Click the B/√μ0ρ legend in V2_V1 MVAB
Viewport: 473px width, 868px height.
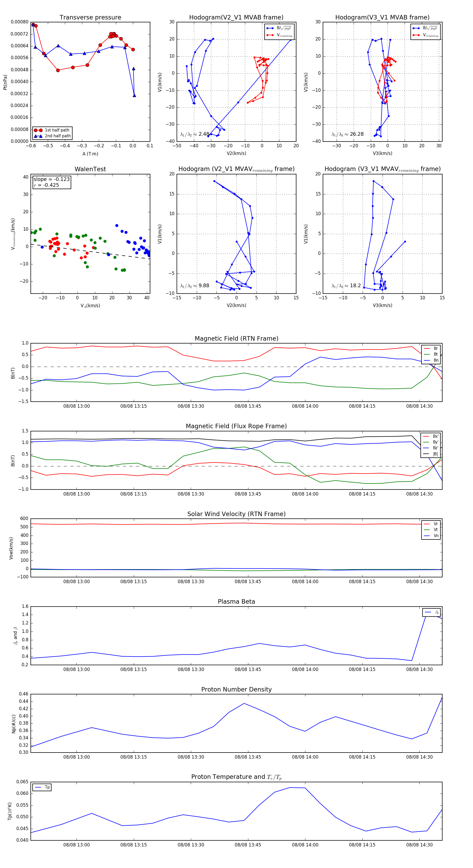[279, 28]
